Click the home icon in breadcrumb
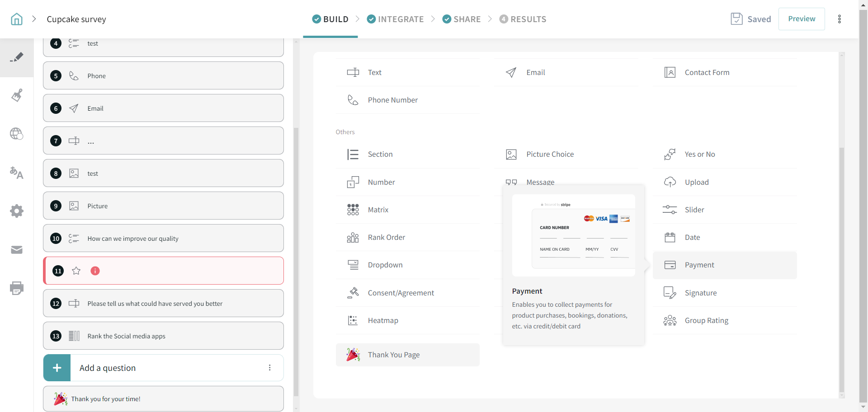The width and height of the screenshot is (868, 412). pos(17,19)
